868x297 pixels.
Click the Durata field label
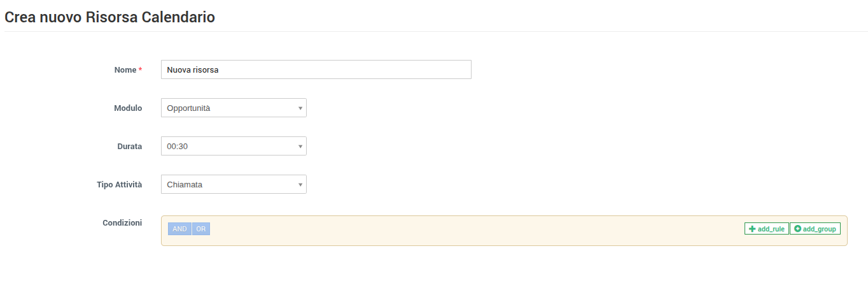(129, 147)
